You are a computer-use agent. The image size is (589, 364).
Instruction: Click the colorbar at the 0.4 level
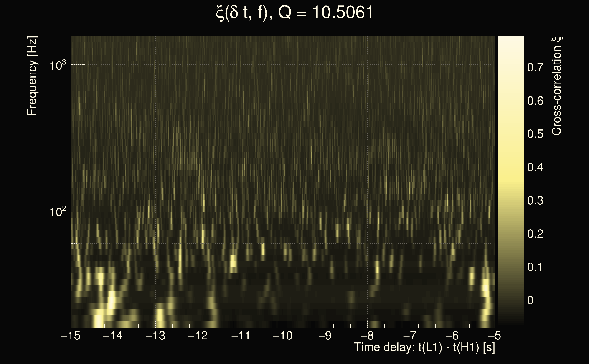click(510, 167)
